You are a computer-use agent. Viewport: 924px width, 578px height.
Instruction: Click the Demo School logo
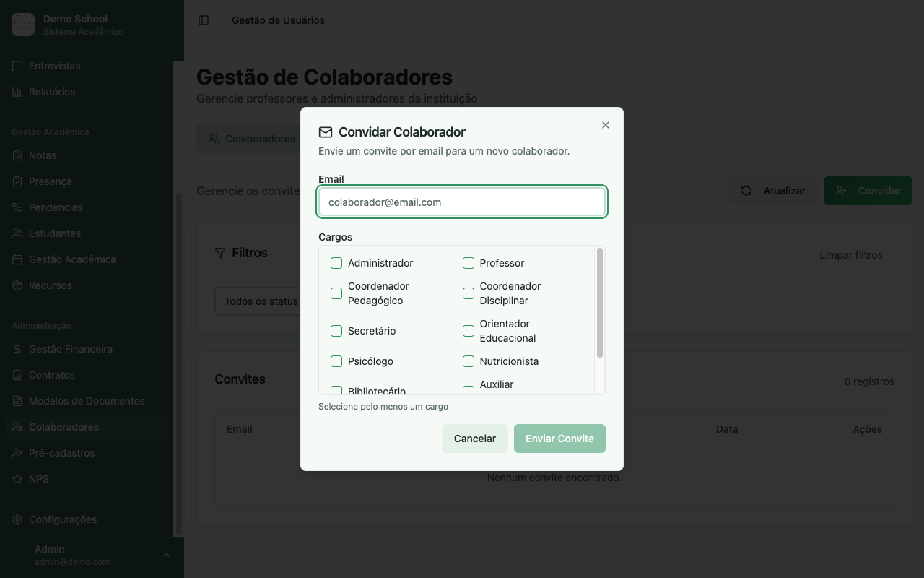[23, 25]
